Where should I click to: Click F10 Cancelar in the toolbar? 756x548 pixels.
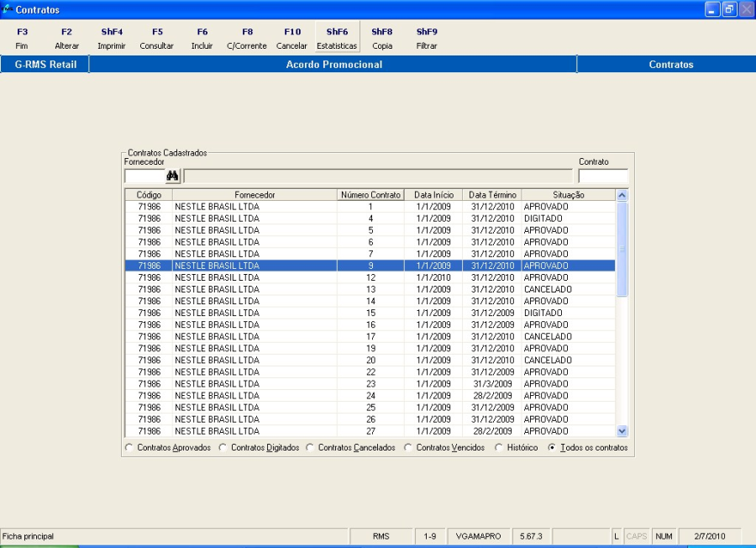291,39
